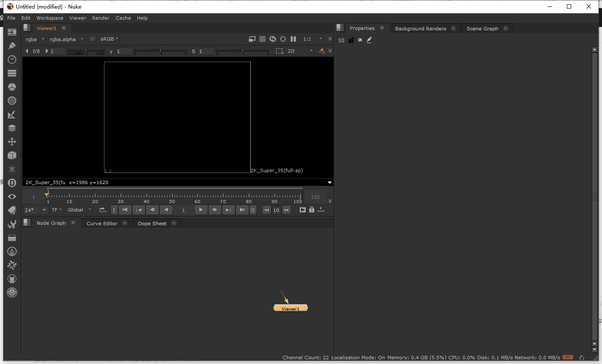Viewport: 602px width, 364px height.
Task: Open the Deep nodes D icon
Action: coord(12,183)
